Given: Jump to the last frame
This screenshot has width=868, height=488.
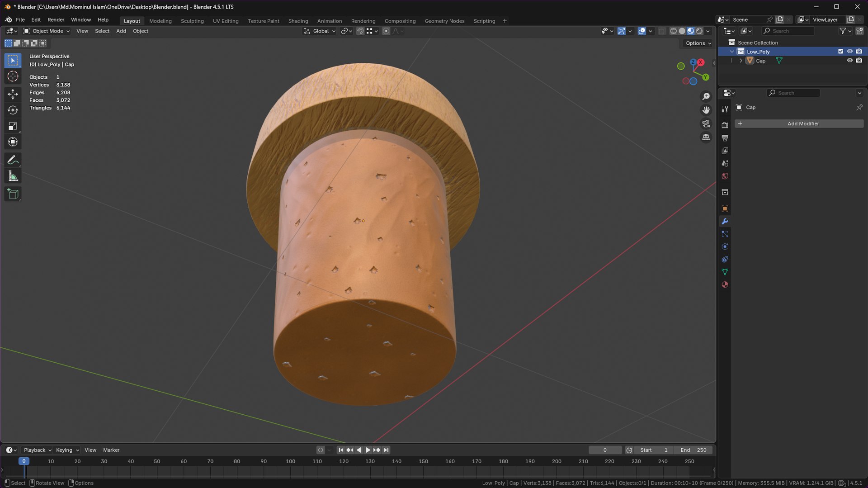Looking at the screenshot, I should click(386, 450).
